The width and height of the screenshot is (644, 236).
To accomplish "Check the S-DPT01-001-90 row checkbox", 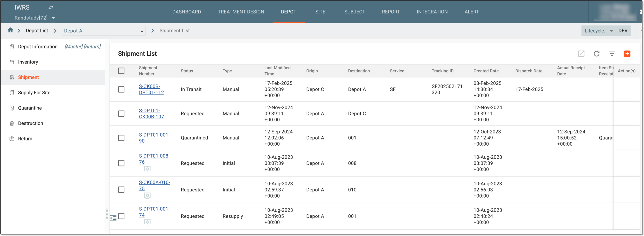I will click(121, 138).
